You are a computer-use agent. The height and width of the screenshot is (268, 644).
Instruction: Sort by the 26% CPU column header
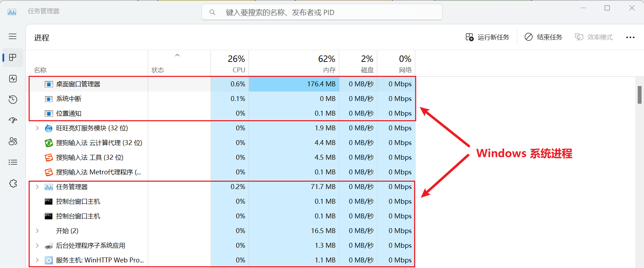pos(230,63)
